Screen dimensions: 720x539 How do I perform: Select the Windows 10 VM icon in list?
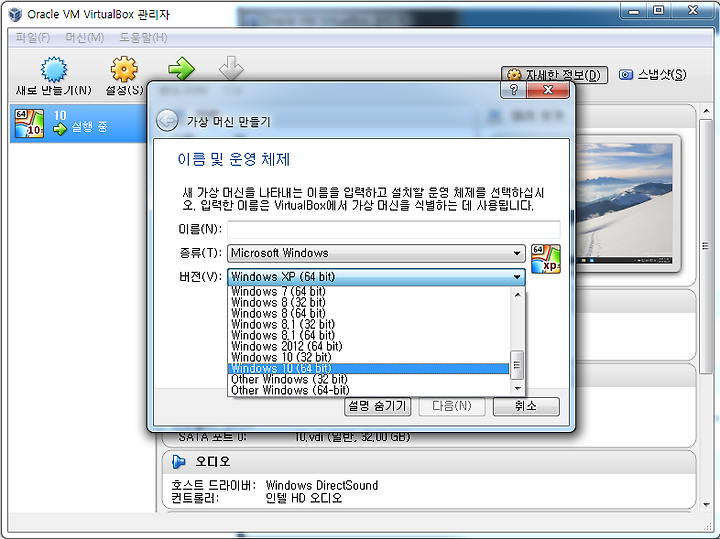tap(29, 124)
